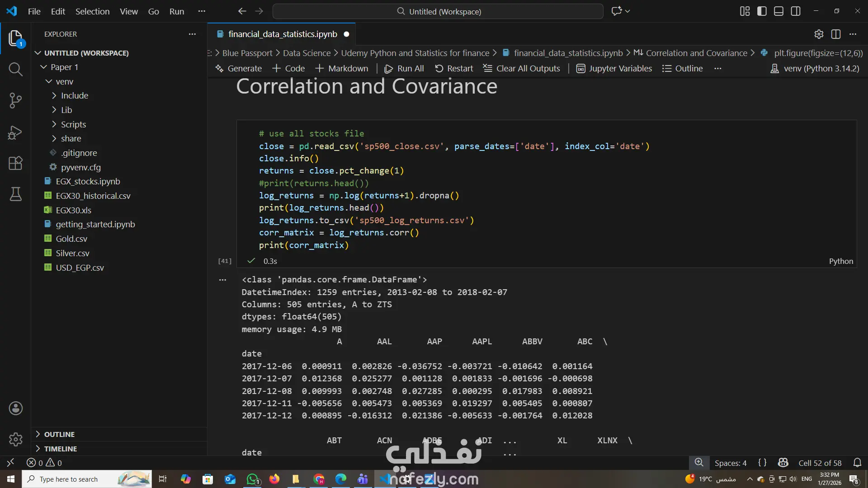The height and width of the screenshot is (488, 868).
Task: Toggle the secondary side bar layout button
Action: [796, 11]
